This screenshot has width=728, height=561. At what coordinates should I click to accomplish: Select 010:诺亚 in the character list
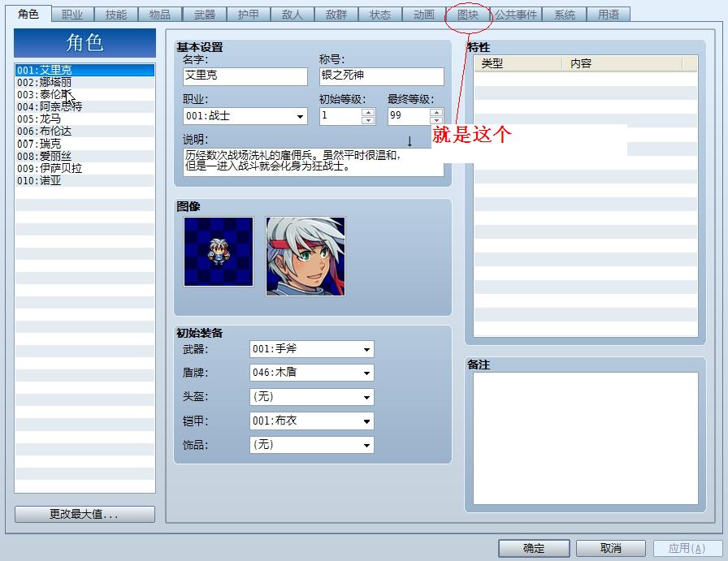tap(85, 180)
